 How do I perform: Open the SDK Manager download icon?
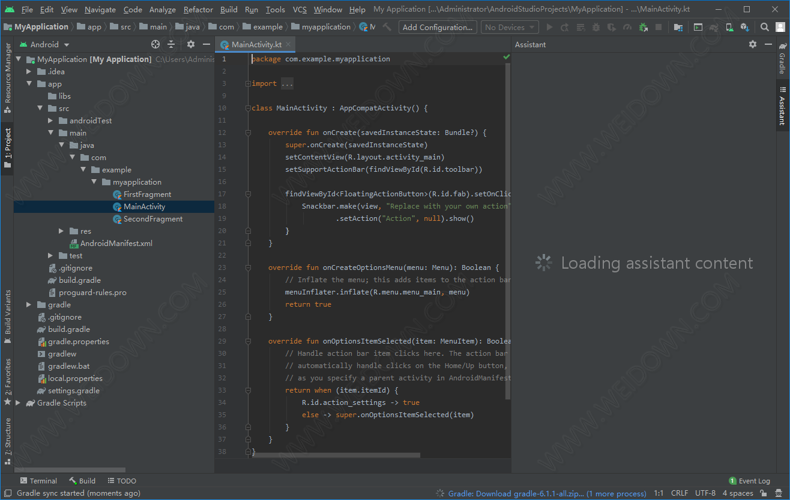coord(745,27)
